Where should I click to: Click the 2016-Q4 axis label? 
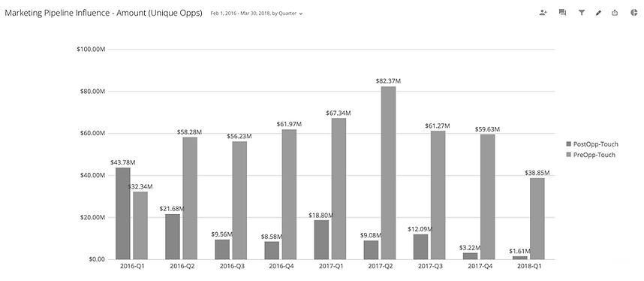tap(281, 266)
